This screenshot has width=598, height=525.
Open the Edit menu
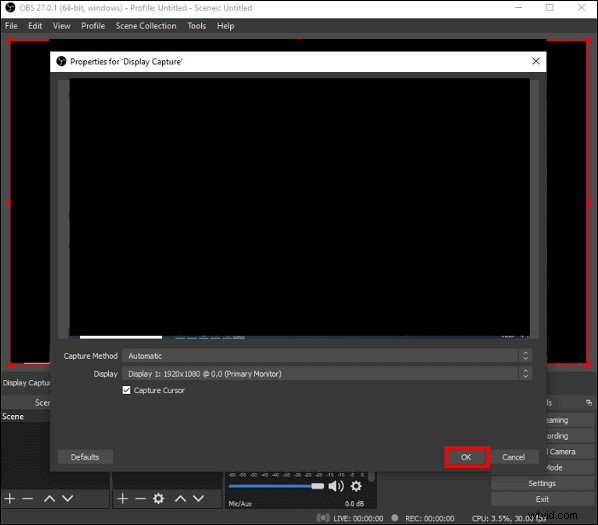tap(35, 26)
